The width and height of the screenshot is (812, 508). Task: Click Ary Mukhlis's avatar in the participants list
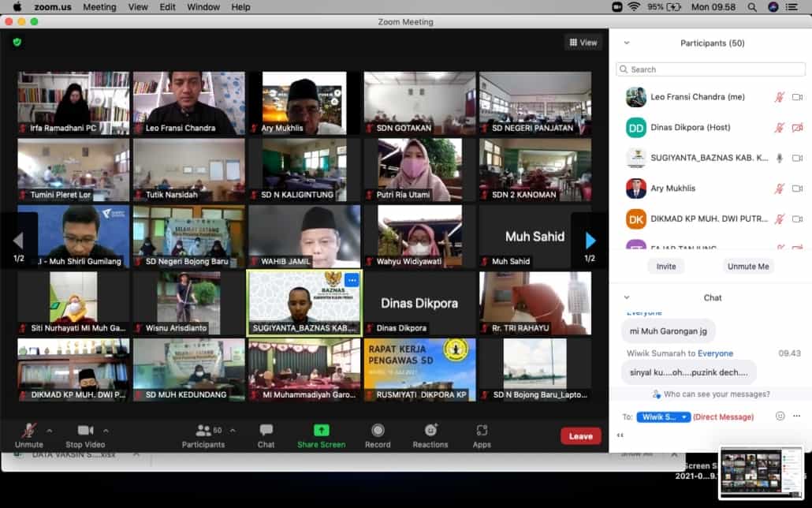636,189
